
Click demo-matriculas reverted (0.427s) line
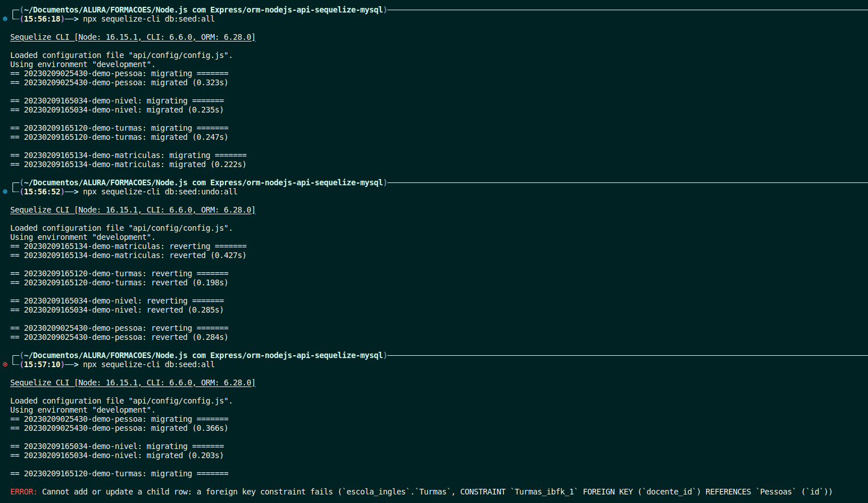pos(128,255)
